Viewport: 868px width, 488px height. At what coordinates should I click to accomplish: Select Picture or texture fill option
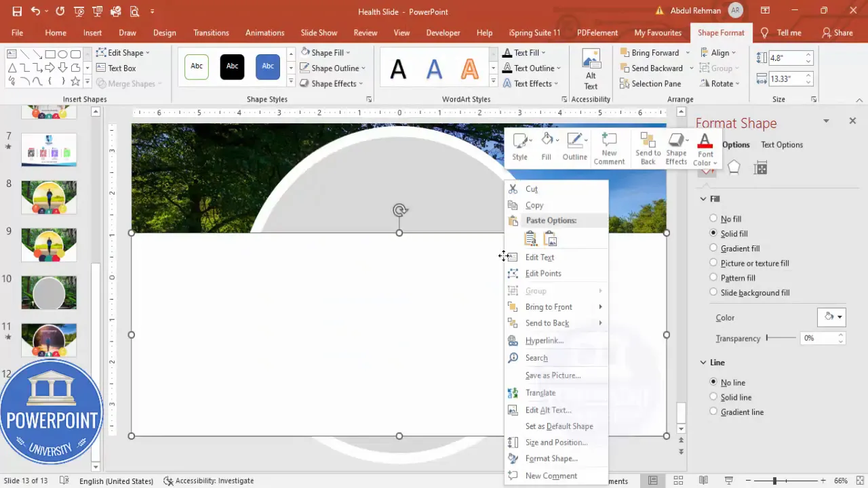[749, 263]
